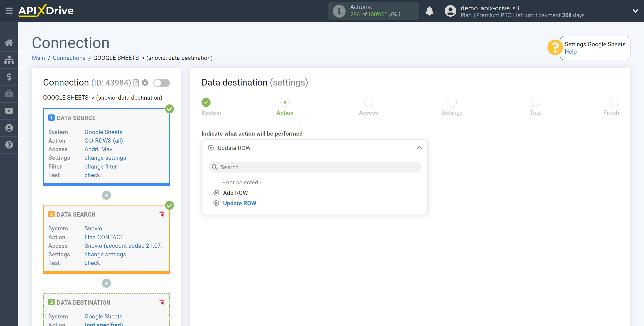Select the Update ROW action option

click(239, 203)
